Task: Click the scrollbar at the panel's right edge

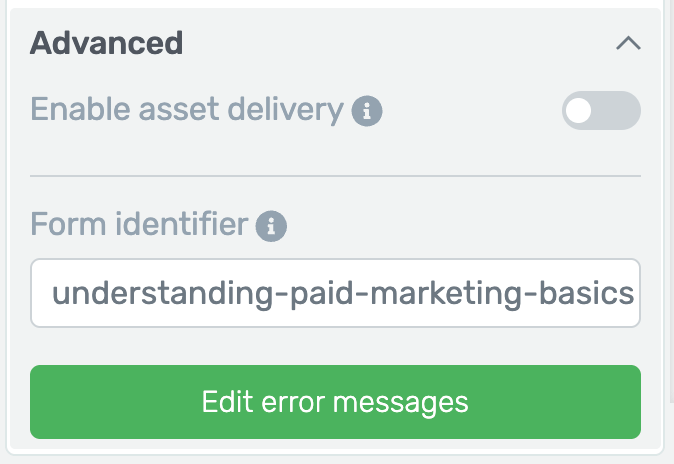Action: (x=672, y=201)
